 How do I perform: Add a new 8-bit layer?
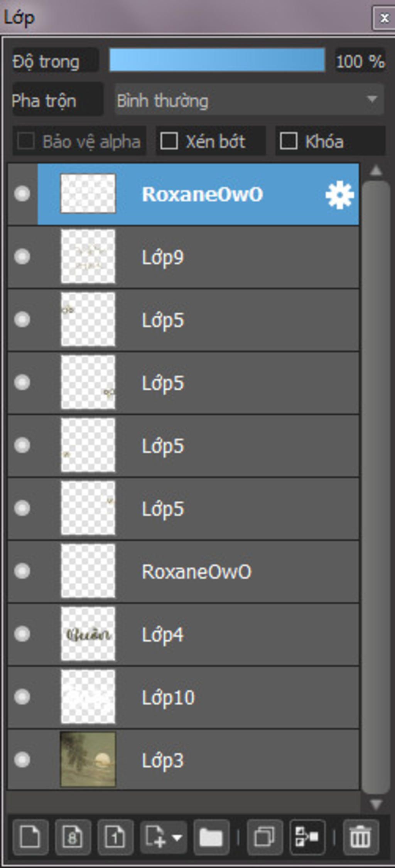pyautogui.click(x=73, y=837)
